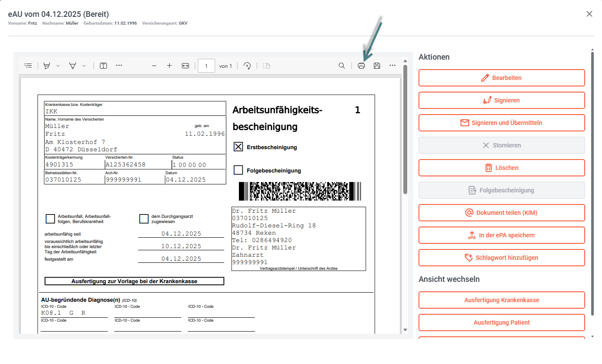Viewport: 602px width, 364px height.
Task: Zoom out with the minus icon
Action: [154, 66]
